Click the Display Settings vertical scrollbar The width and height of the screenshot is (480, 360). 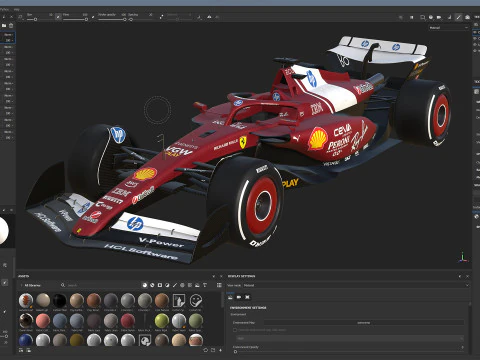coord(470,327)
